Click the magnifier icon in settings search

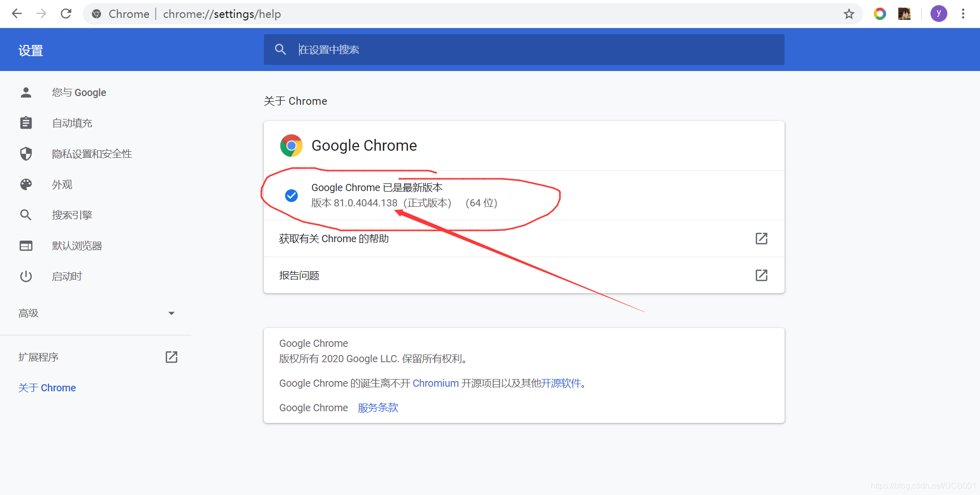tap(280, 50)
